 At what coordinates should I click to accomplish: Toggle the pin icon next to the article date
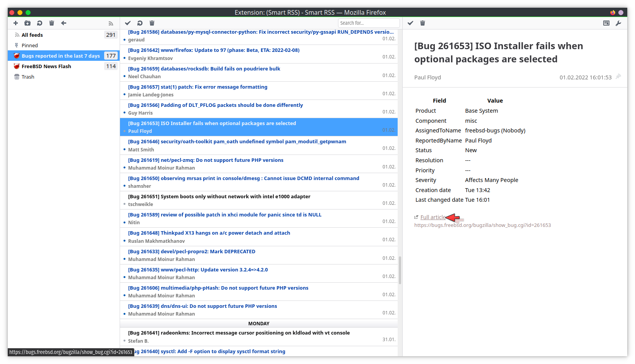click(618, 77)
